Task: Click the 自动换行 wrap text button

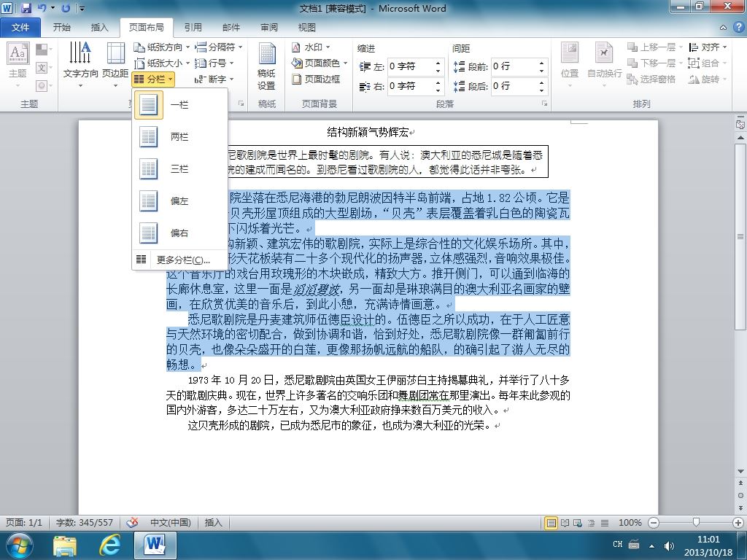Action: click(604, 65)
